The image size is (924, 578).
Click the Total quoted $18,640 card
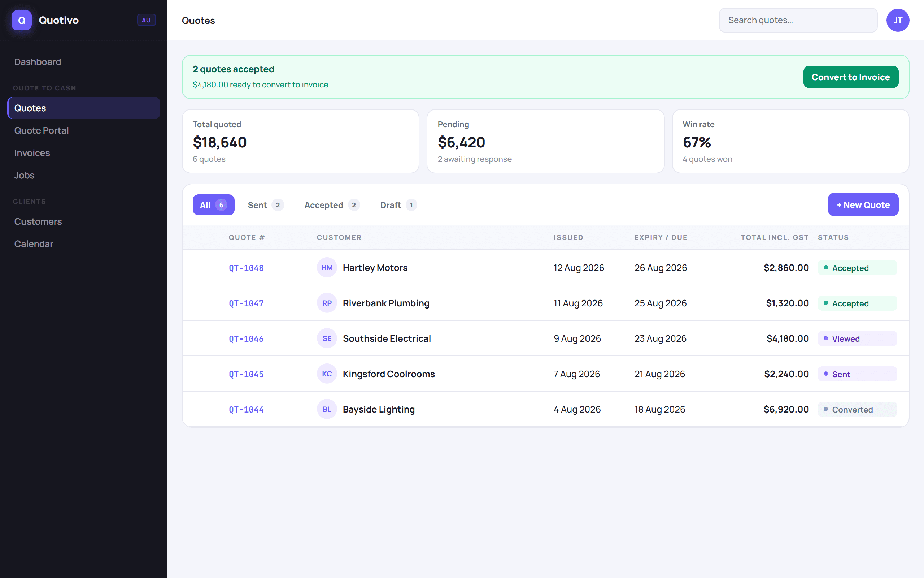click(301, 142)
